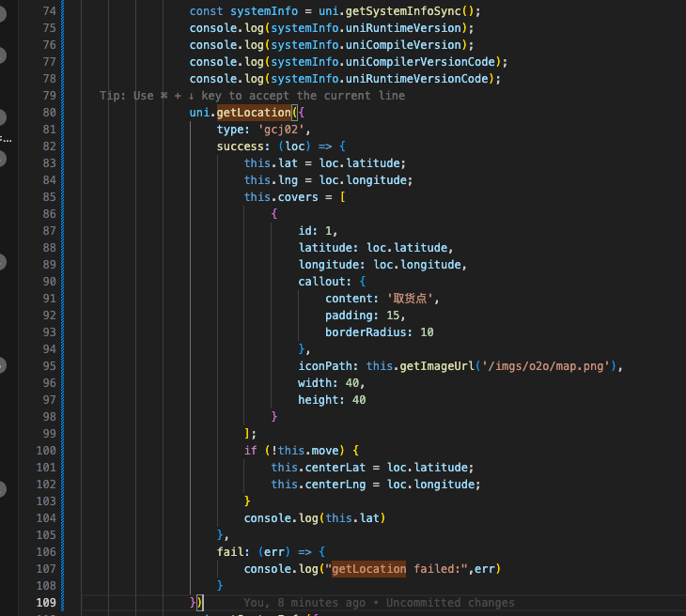Image resolution: width=686 pixels, height=616 pixels.
Task: Click highlighted 'getLocation' in the failed string
Action: [368, 569]
